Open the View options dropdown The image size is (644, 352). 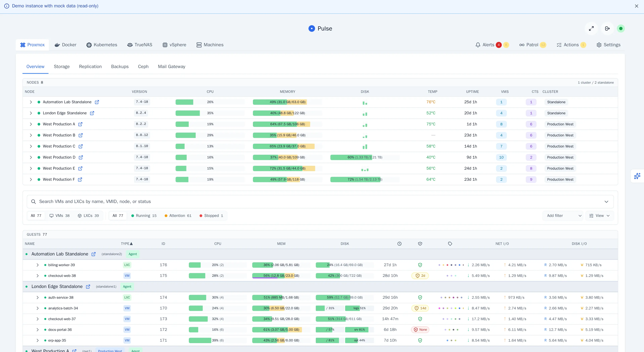tap(600, 216)
